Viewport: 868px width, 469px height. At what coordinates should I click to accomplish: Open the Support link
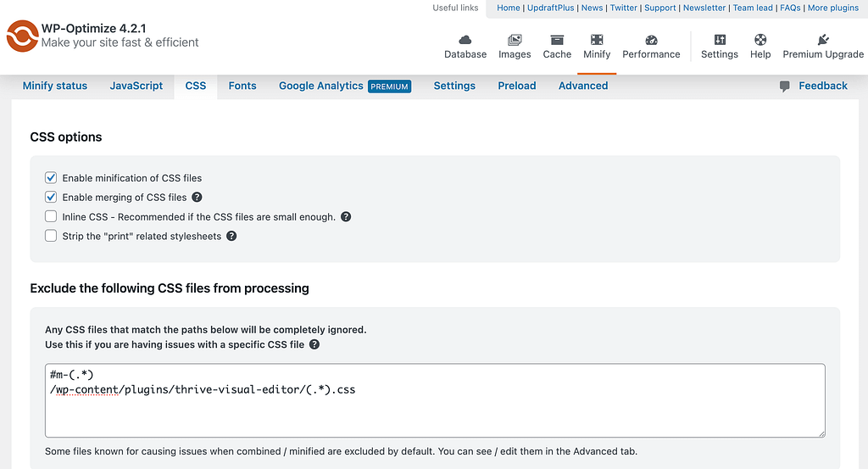coord(659,8)
